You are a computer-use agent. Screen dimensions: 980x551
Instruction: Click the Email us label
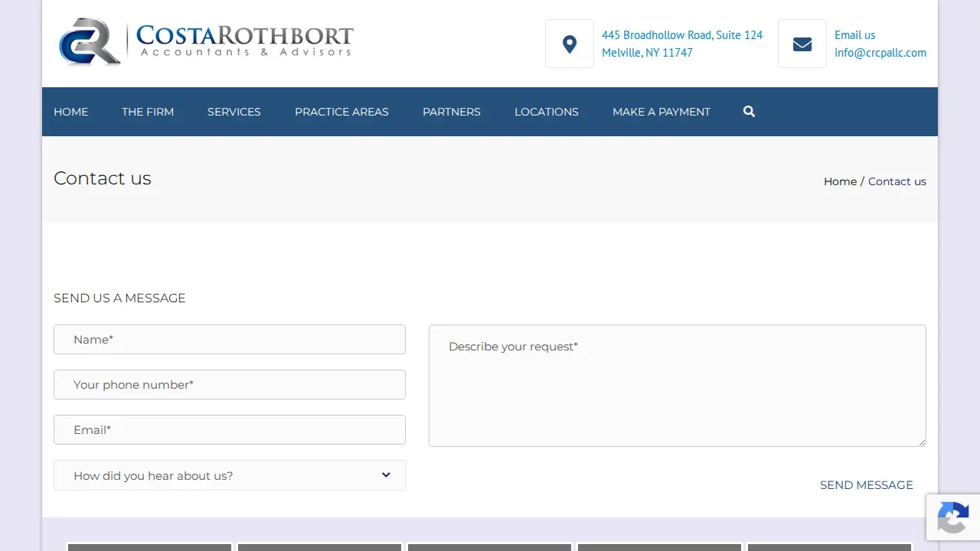pos(854,35)
